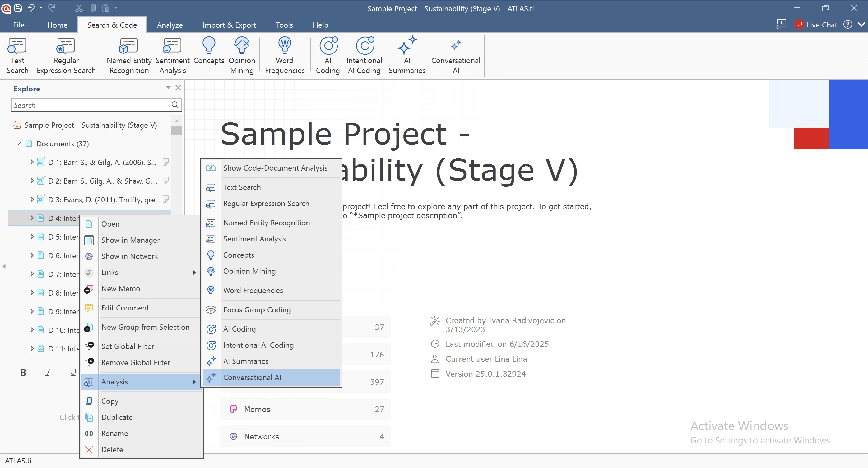This screenshot has height=468, width=868.
Task: Collapse the ribbon with the chevron
Action: tap(861, 25)
